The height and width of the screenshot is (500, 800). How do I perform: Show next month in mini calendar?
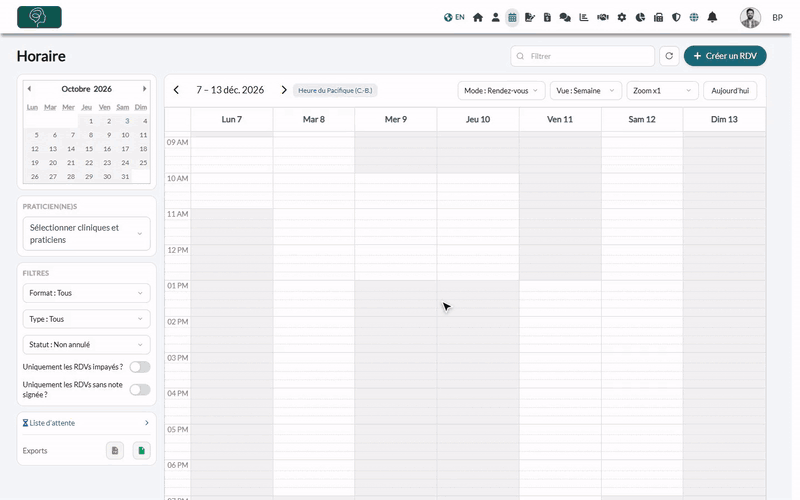click(x=144, y=89)
